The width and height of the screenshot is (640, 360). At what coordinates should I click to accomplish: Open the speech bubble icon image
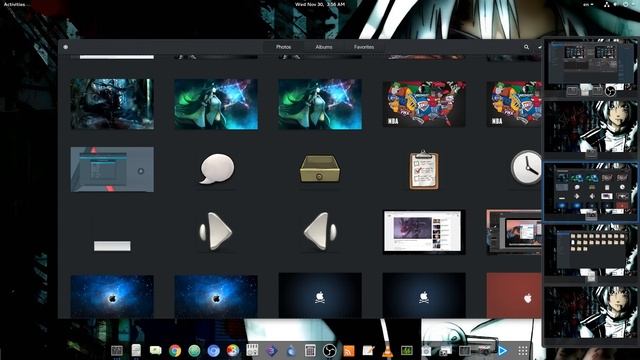click(x=217, y=169)
